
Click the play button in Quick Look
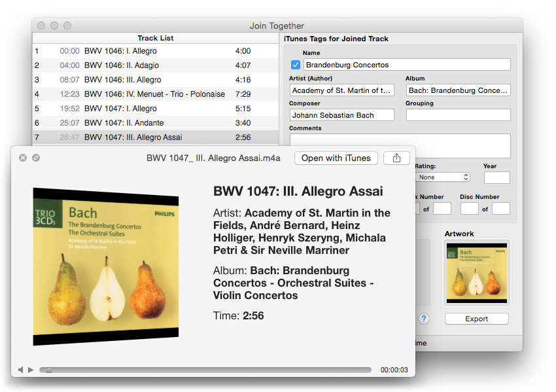31,370
